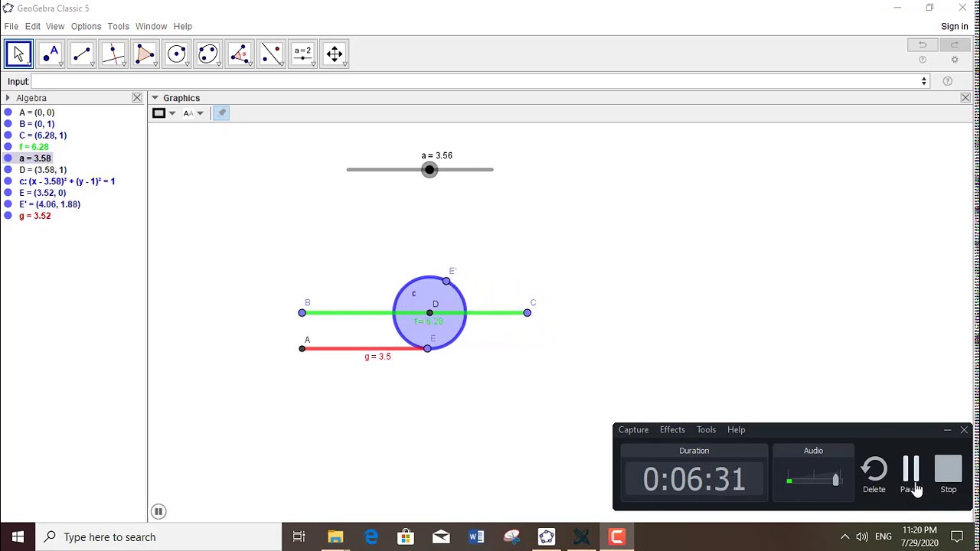Open the Windows Start menu
This screenshot has height=551, width=980.
18,536
